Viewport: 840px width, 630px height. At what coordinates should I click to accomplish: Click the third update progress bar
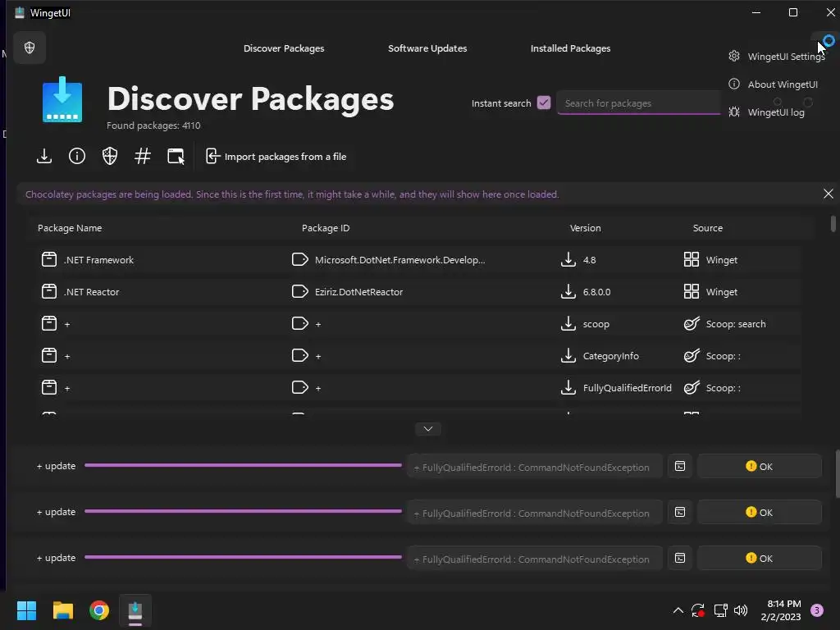pos(243,557)
